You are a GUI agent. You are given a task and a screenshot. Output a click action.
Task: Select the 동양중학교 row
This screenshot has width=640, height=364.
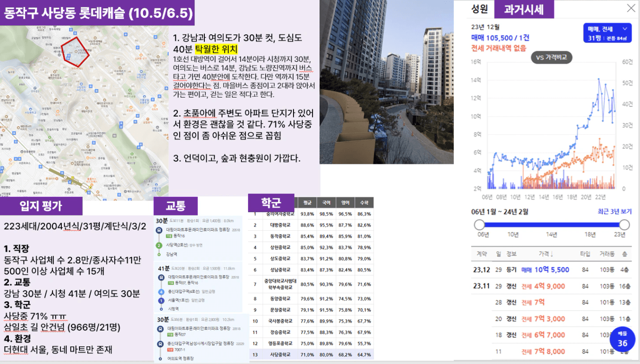[311, 299]
